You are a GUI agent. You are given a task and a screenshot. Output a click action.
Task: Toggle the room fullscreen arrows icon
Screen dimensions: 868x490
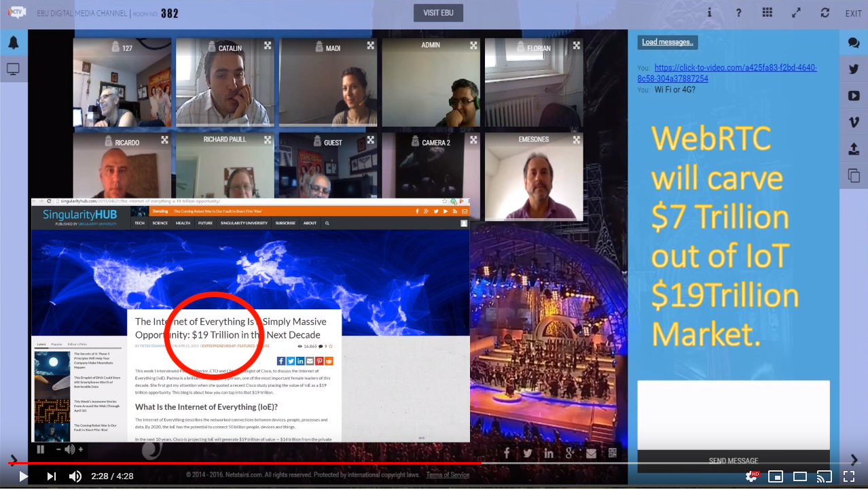tap(797, 13)
